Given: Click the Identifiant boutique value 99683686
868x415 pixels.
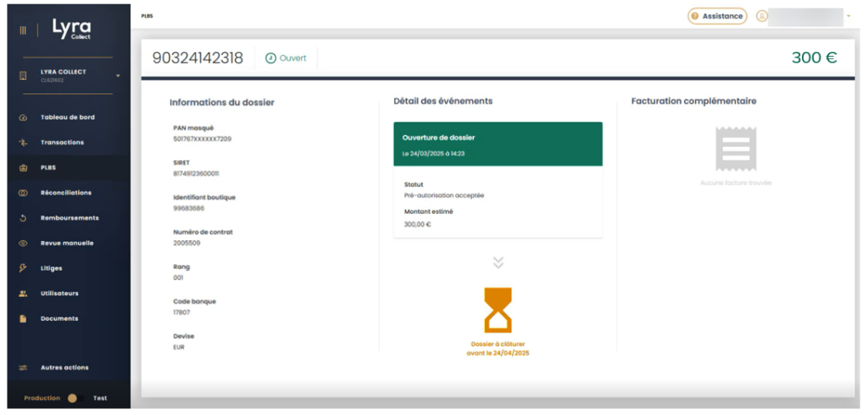Looking at the screenshot, I should (x=188, y=208).
